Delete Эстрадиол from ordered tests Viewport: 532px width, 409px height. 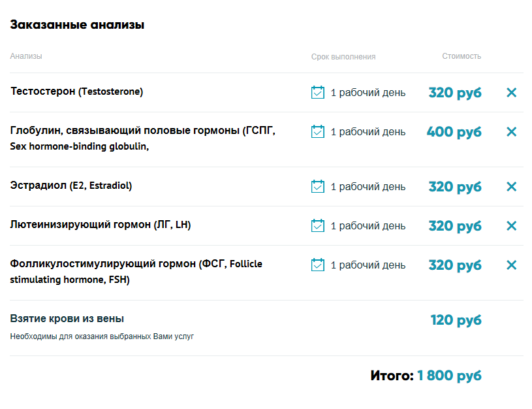[x=511, y=187]
